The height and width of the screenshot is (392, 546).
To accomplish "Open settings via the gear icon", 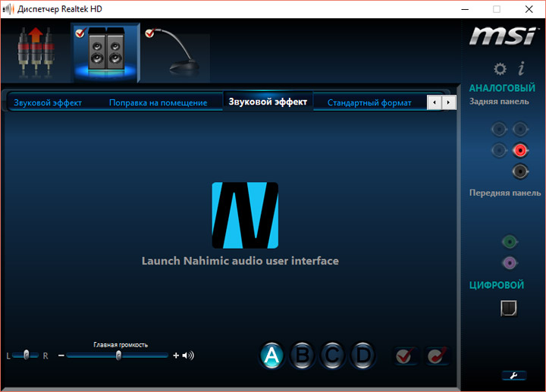I will (x=500, y=68).
